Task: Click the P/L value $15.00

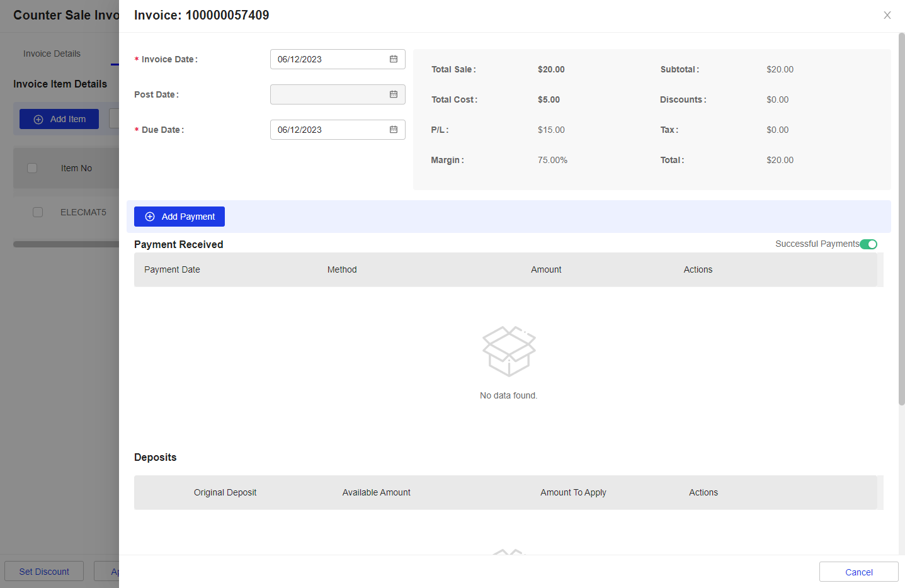Action: (x=551, y=130)
